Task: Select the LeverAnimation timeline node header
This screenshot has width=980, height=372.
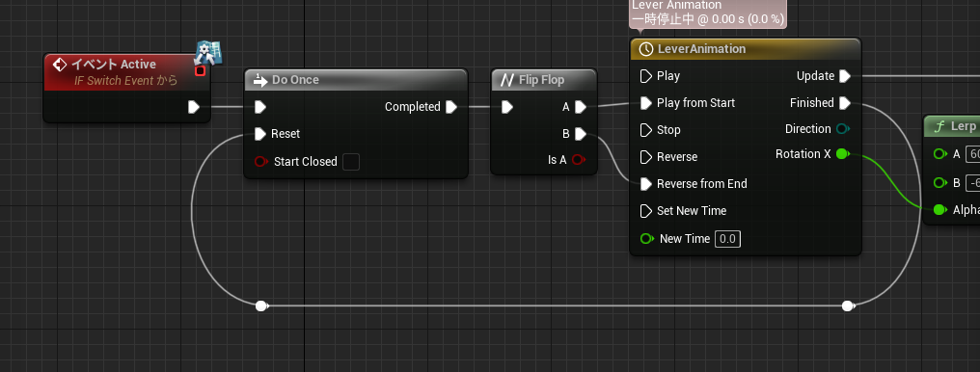Action: click(x=746, y=49)
